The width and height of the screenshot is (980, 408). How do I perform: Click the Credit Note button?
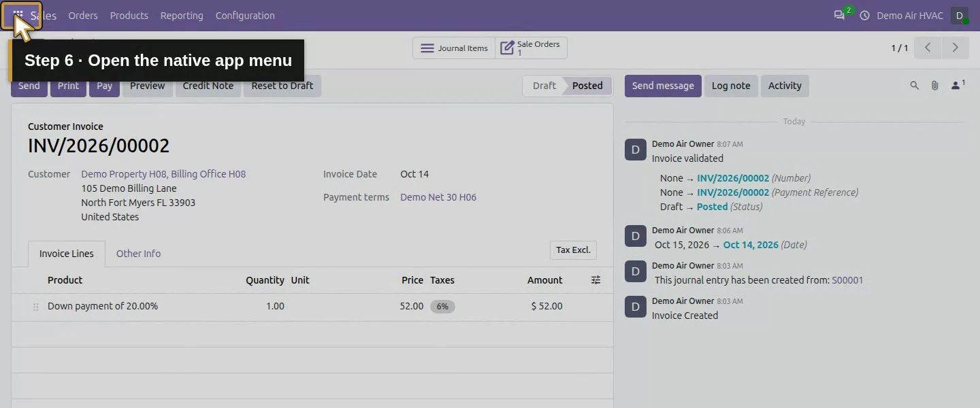pyautogui.click(x=208, y=86)
